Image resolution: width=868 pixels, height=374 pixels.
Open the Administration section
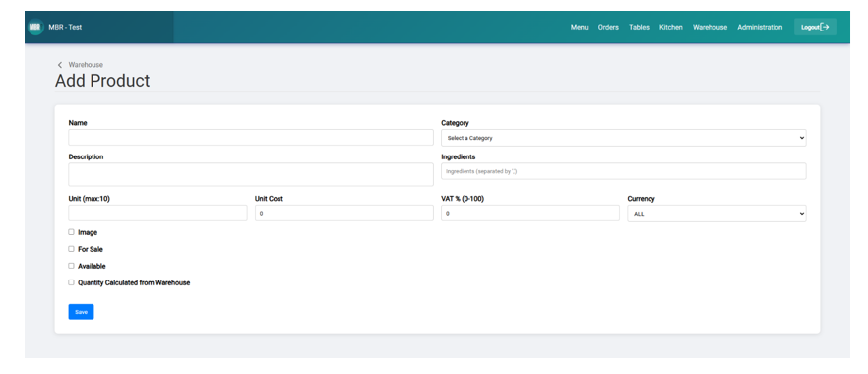(x=760, y=27)
